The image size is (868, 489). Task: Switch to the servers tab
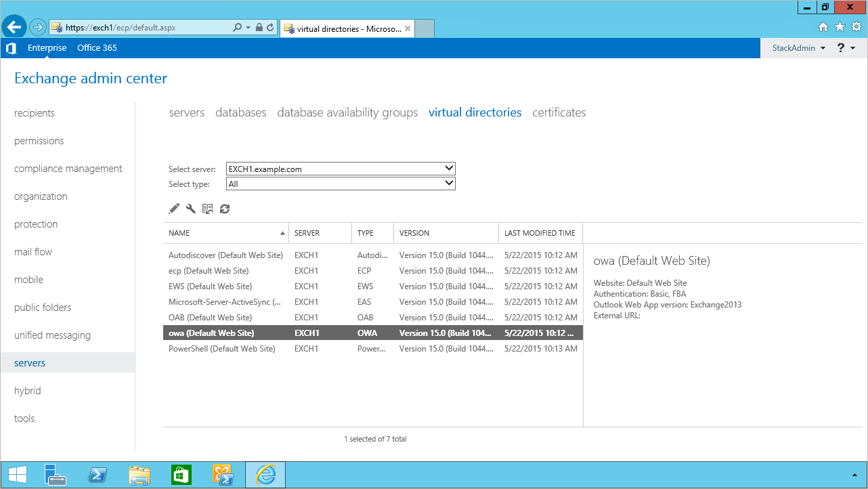[x=187, y=112]
